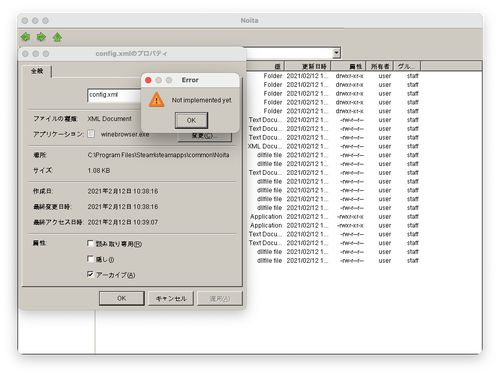500x376 pixels.
Task: Click the Error dialog title text
Action: (190, 80)
